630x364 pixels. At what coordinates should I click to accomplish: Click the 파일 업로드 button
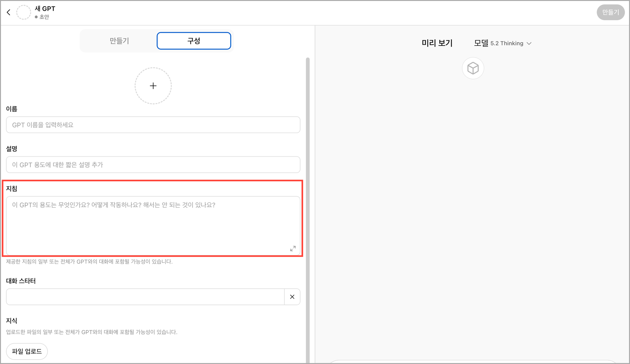coord(27,351)
